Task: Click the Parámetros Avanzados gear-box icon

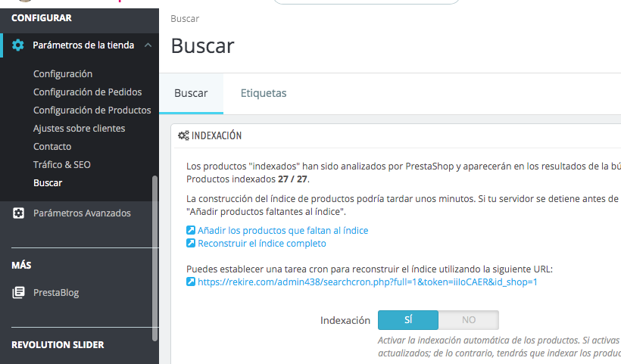Action: tap(18, 213)
